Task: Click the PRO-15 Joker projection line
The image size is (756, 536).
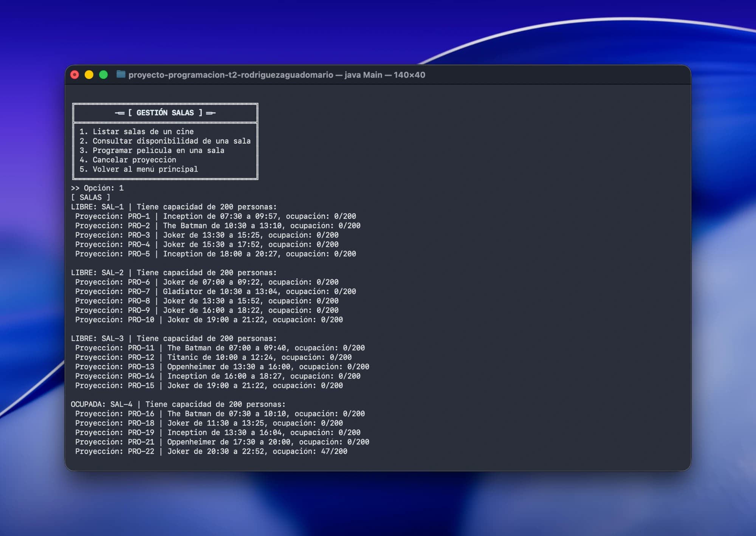Action: 209,386
